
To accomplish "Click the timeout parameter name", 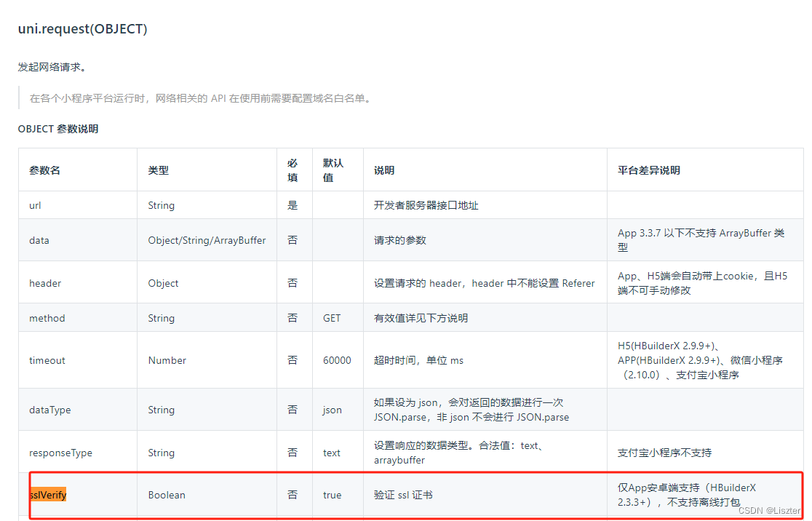I will coord(47,360).
